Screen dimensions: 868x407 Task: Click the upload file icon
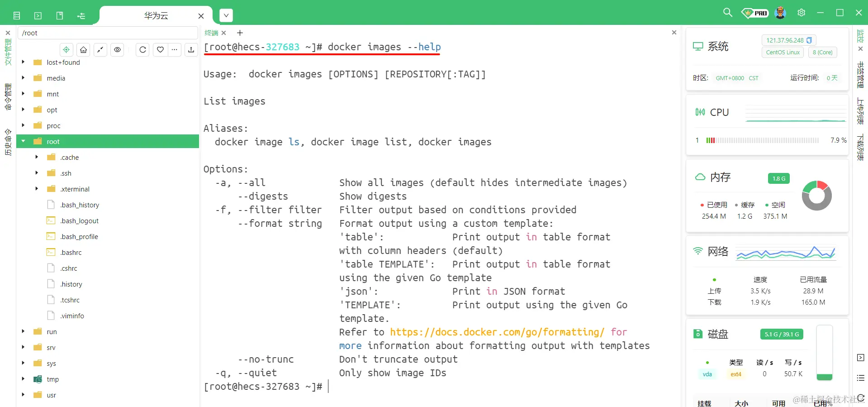click(x=191, y=50)
